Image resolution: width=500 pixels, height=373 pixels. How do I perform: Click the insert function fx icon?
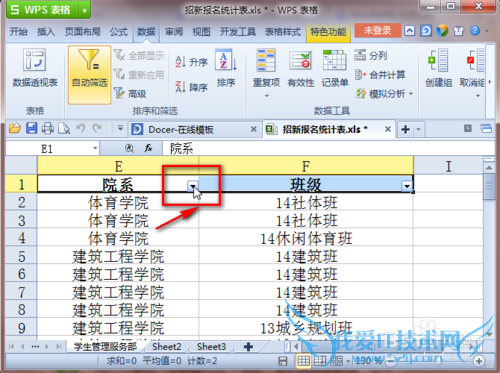[x=148, y=148]
